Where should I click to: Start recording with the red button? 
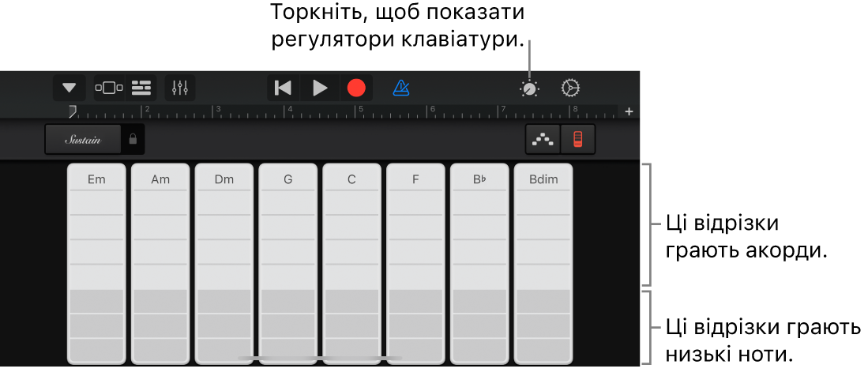click(x=356, y=88)
